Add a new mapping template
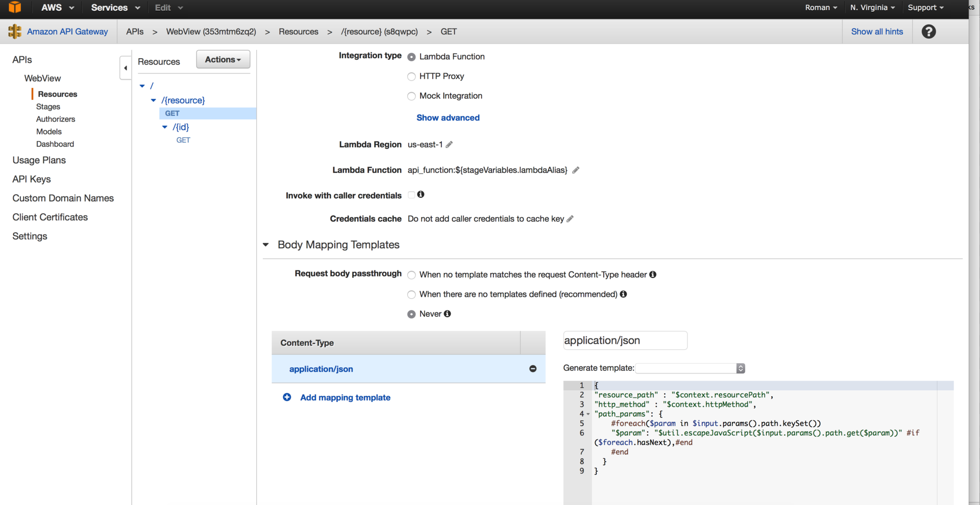Viewport: 980px width, 505px height. pos(345,397)
